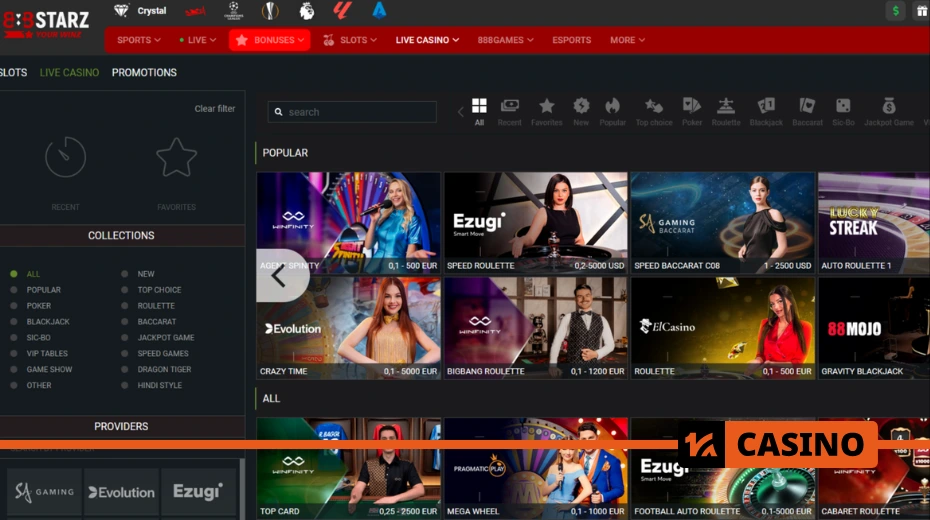Switch to the Promotions sub-tab

[144, 72]
